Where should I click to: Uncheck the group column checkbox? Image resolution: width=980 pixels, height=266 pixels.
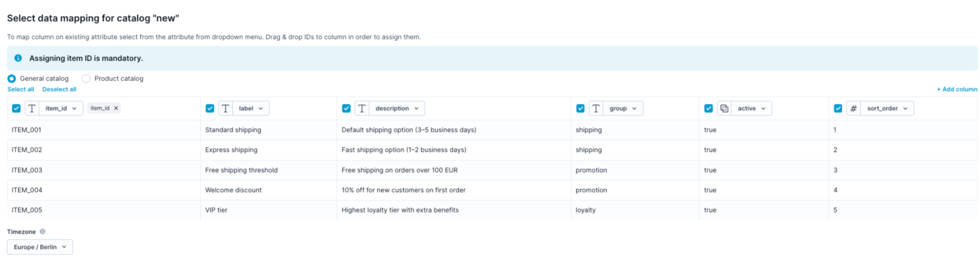580,108
